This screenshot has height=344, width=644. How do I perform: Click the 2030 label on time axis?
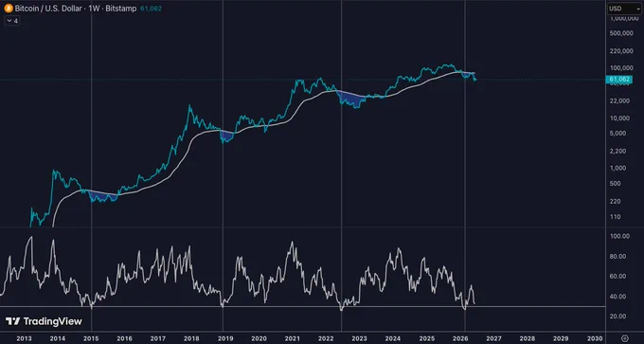tap(595, 338)
